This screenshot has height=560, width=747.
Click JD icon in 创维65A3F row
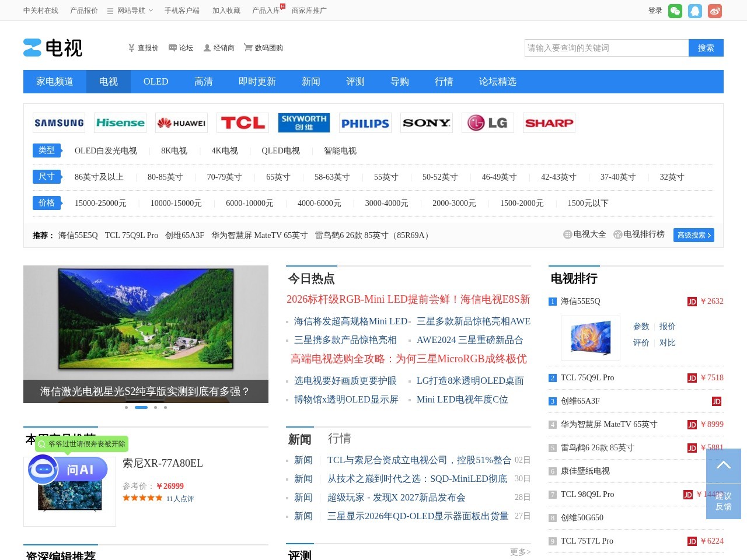pos(717,401)
